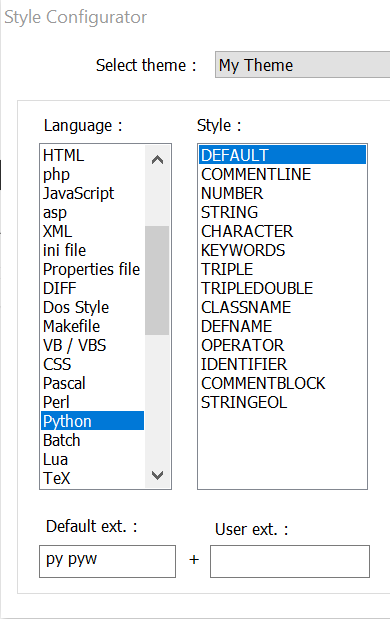Select HTML in the Language list
Image resolution: width=390 pixels, height=619 pixels.
(x=92, y=155)
